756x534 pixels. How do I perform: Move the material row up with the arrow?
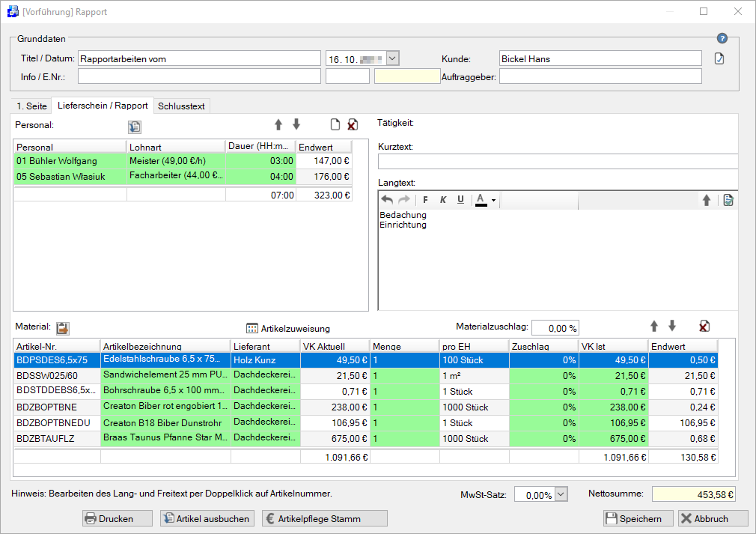point(653,327)
